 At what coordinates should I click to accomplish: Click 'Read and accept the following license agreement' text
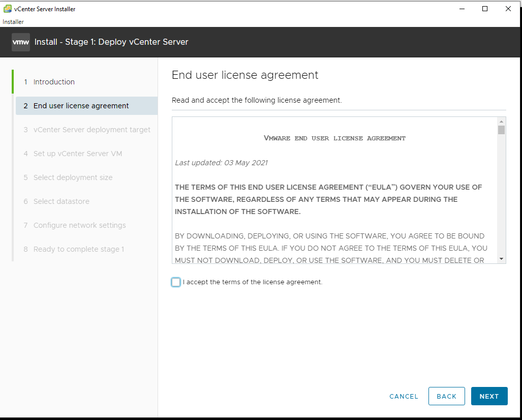point(257,100)
